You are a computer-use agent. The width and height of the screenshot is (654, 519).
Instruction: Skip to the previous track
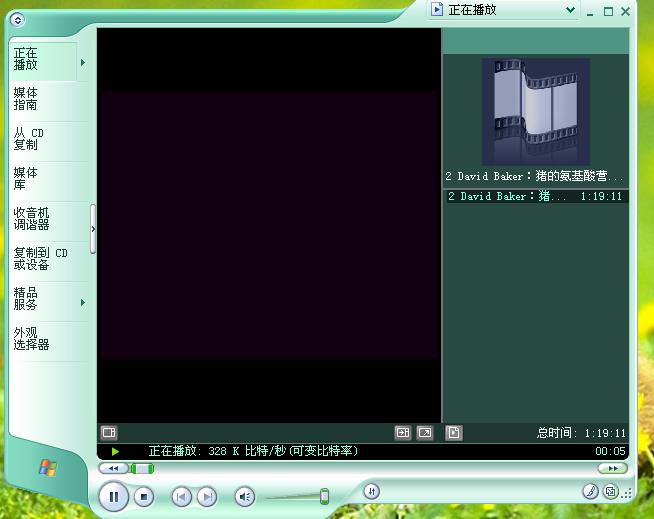(x=181, y=496)
